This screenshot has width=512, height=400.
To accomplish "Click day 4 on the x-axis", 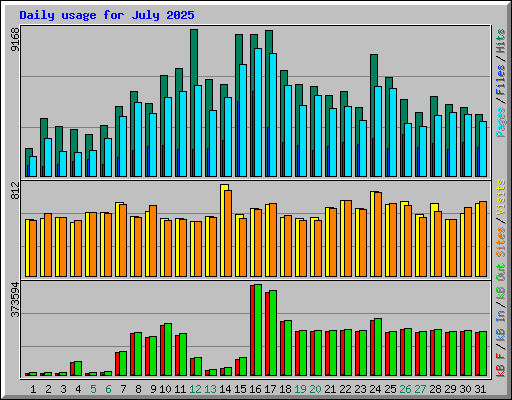I will [x=78, y=389].
